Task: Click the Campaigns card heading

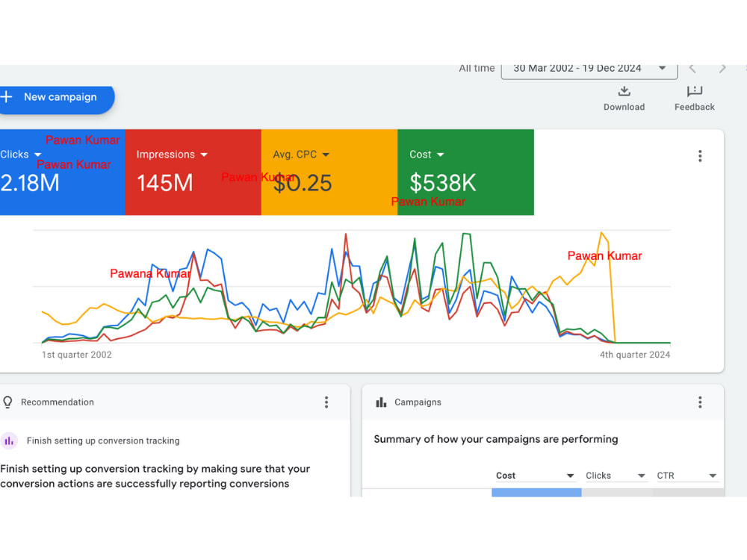Action: [418, 402]
